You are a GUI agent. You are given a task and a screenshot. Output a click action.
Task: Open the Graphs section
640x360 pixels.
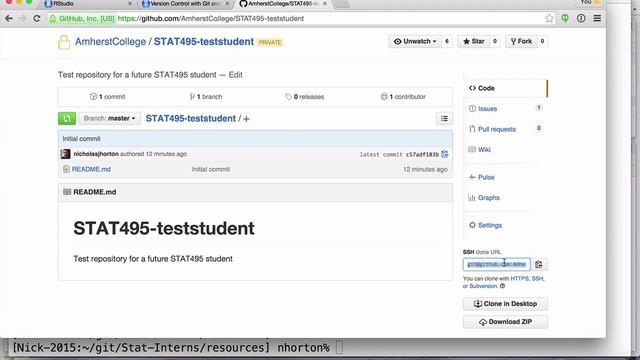click(489, 198)
